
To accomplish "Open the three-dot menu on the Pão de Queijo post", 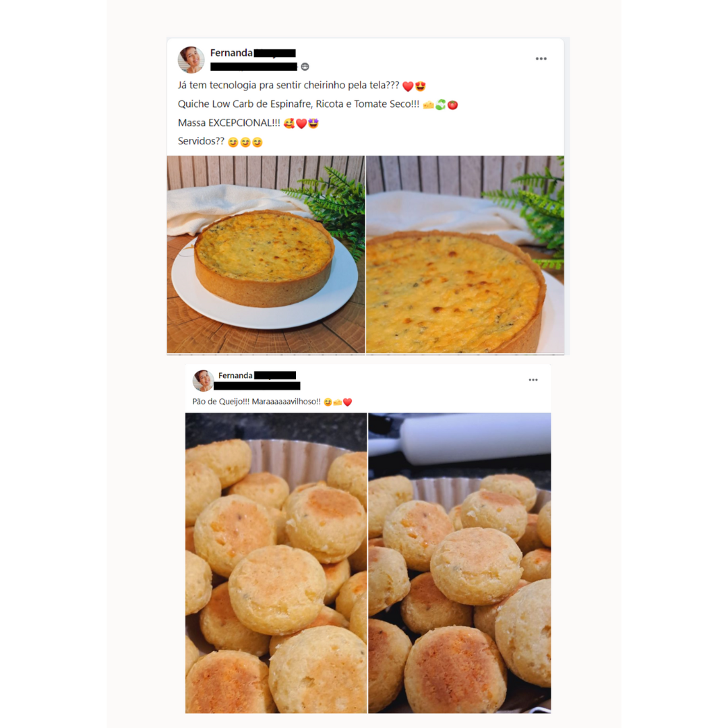I will click(x=533, y=380).
